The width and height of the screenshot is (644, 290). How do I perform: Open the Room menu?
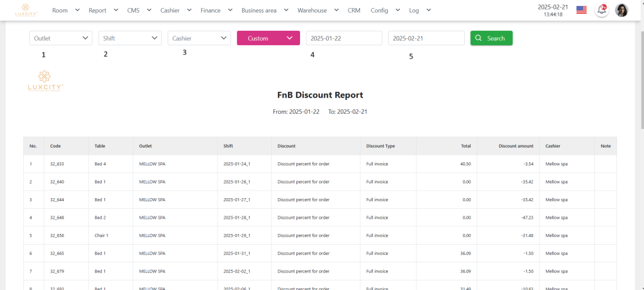(x=66, y=10)
